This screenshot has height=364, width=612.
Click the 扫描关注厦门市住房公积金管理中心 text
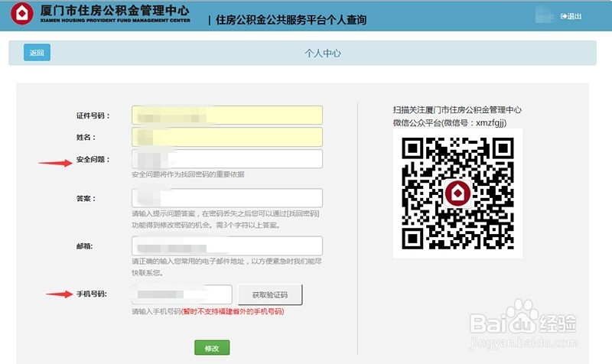(457, 109)
